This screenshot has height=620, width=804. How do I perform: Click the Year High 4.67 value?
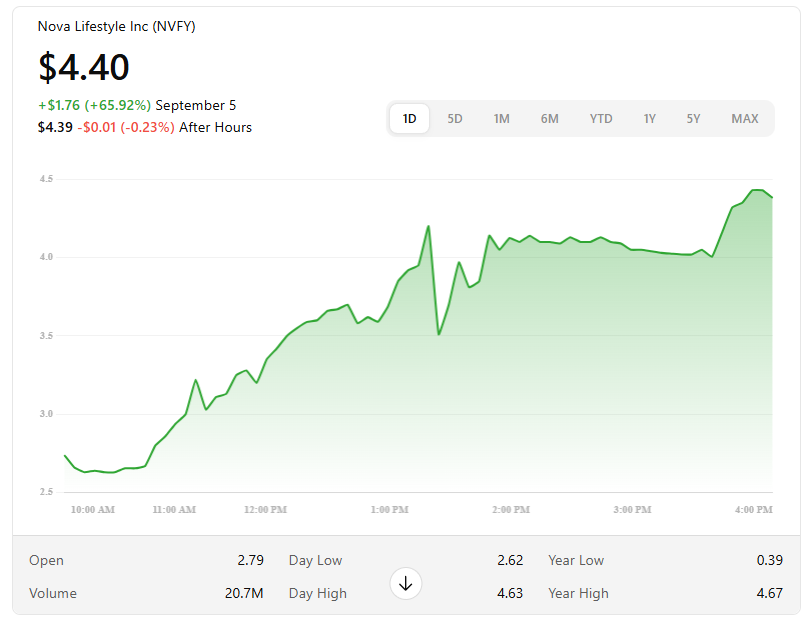(x=769, y=593)
